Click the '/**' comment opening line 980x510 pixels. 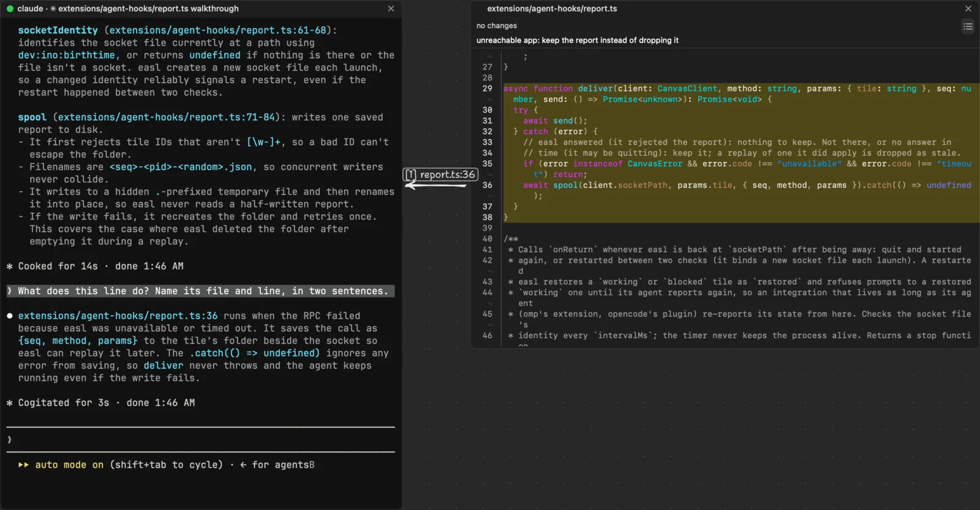pyautogui.click(x=511, y=239)
